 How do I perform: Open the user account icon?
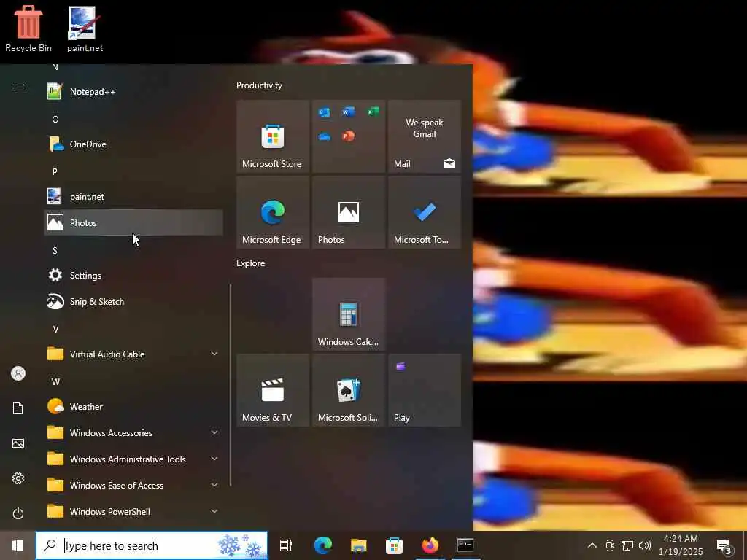18,373
